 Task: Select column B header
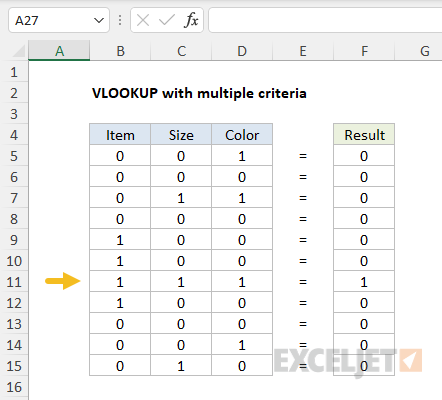coord(120,51)
